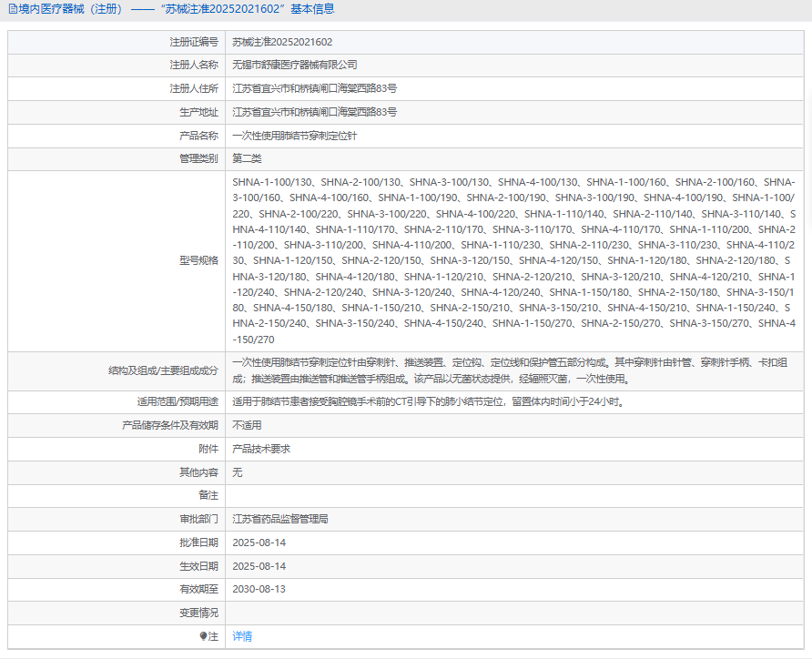Click the 管理类别 label
The image size is (812, 659).
click(x=198, y=158)
